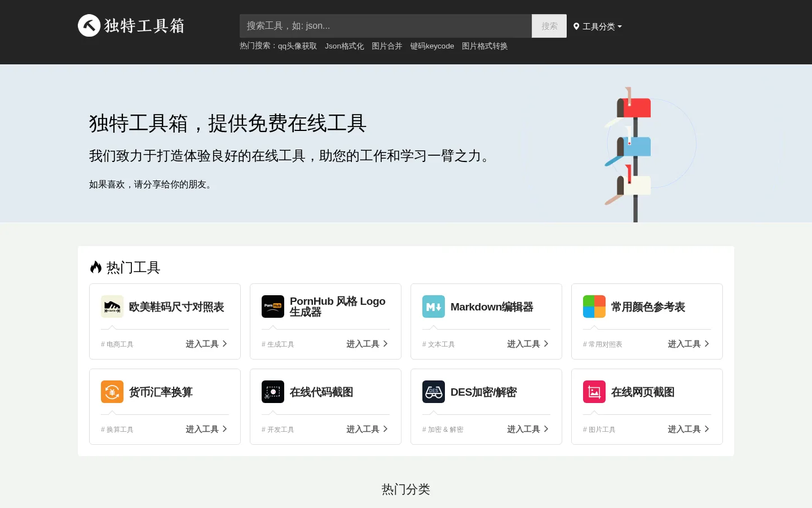This screenshot has width=812, height=508.
Task: Focus the 搜索工具 search input field
Action: [386, 26]
